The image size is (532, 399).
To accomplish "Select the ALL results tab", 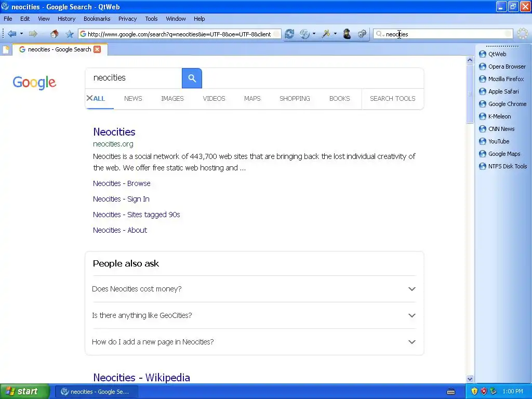I will click(x=99, y=98).
